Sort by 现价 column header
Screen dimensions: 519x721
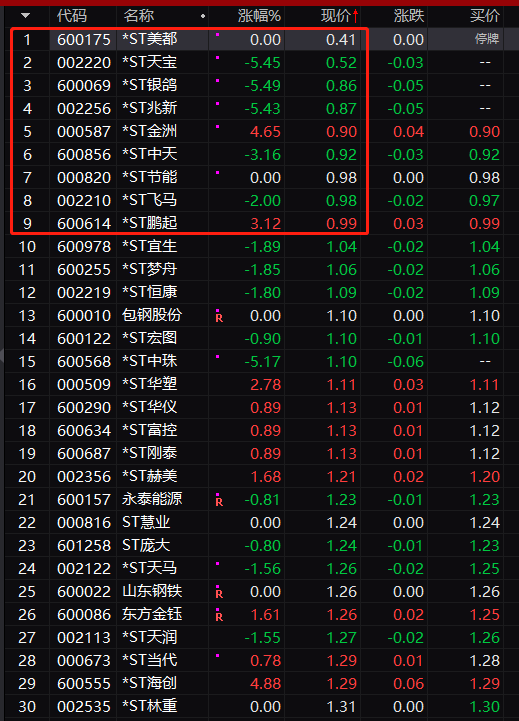pyautogui.click(x=336, y=16)
